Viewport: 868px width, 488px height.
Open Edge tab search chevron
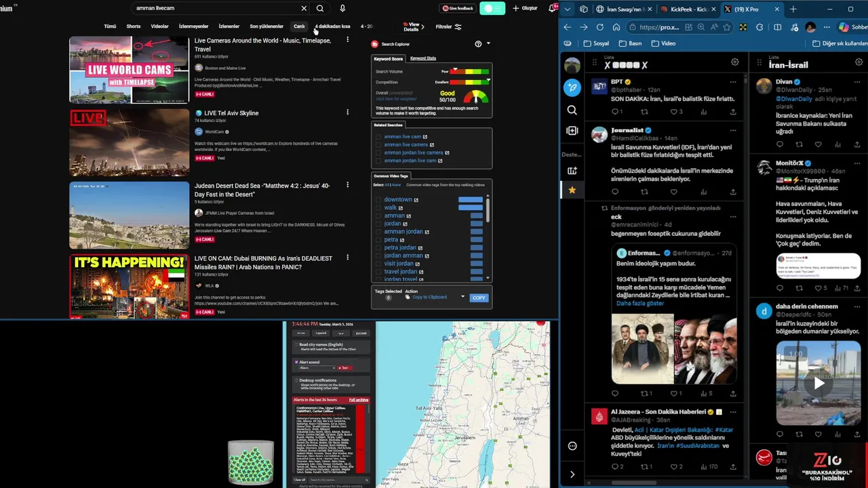coord(567,9)
